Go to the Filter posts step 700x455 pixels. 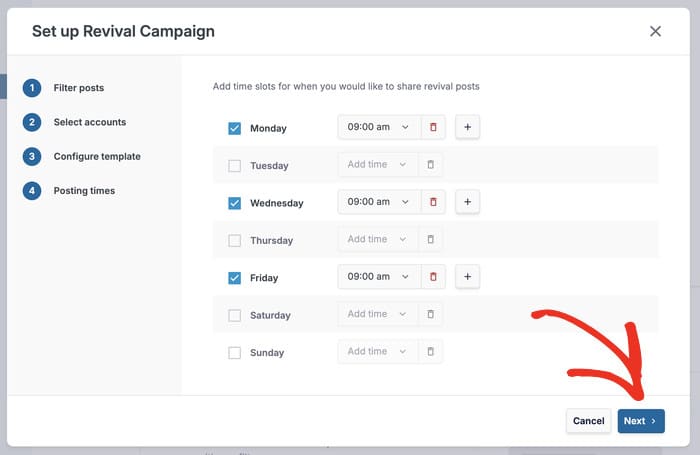pyautogui.click(x=78, y=88)
